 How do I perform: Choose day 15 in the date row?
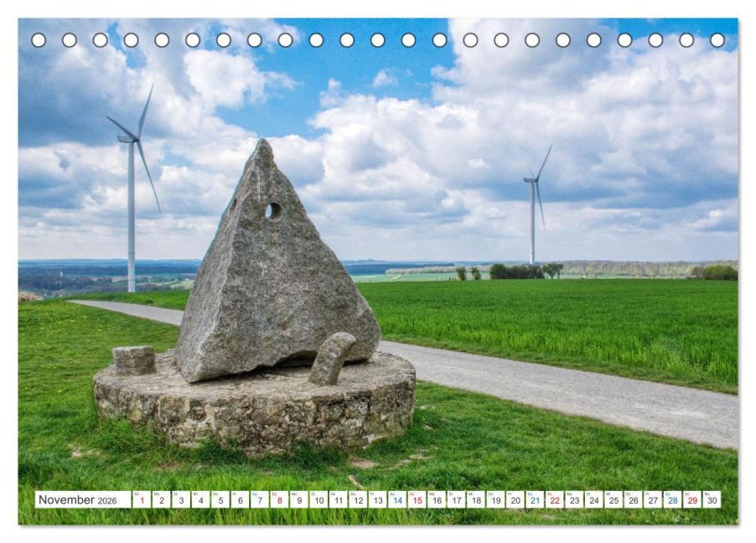click(x=417, y=500)
